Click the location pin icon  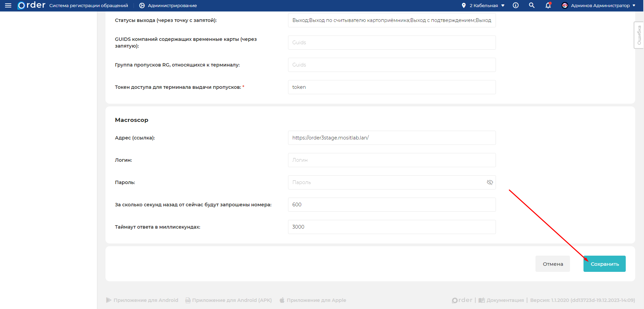pos(463,5)
